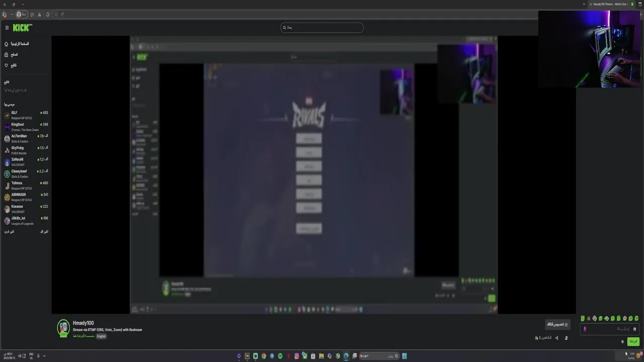This screenshot has width=644, height=362.
Task: Open Xbox app from taskbar
Action: (x=305, y=356)
